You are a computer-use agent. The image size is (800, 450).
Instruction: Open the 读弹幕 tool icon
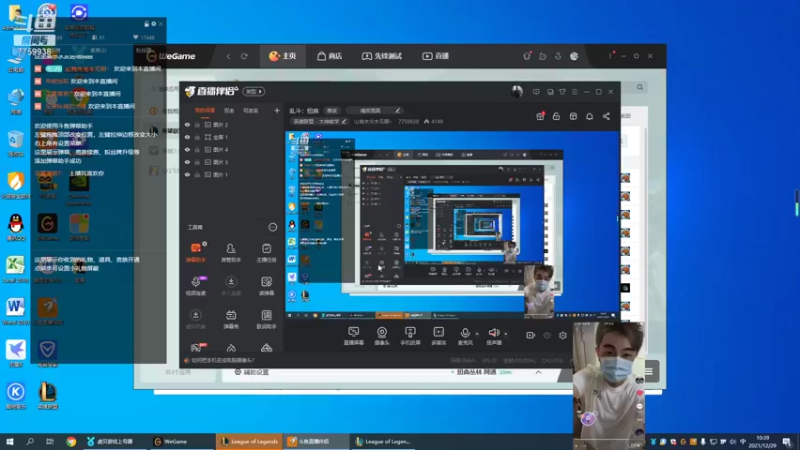point(266,286)
